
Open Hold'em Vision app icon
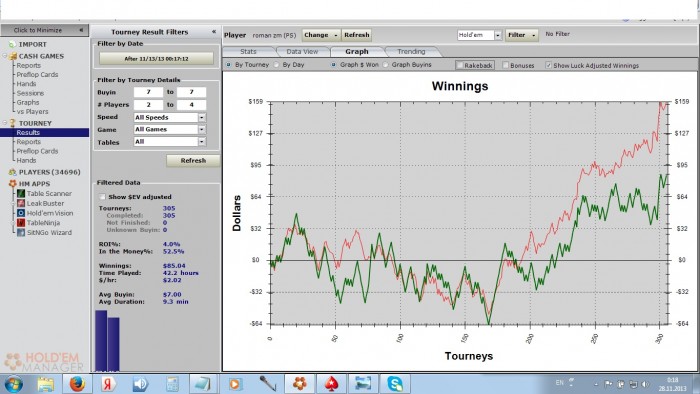[21, 213]
